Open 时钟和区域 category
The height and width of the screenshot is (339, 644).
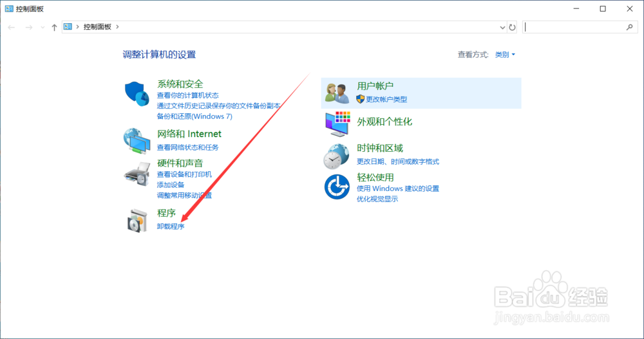click(x=380, y=148)
